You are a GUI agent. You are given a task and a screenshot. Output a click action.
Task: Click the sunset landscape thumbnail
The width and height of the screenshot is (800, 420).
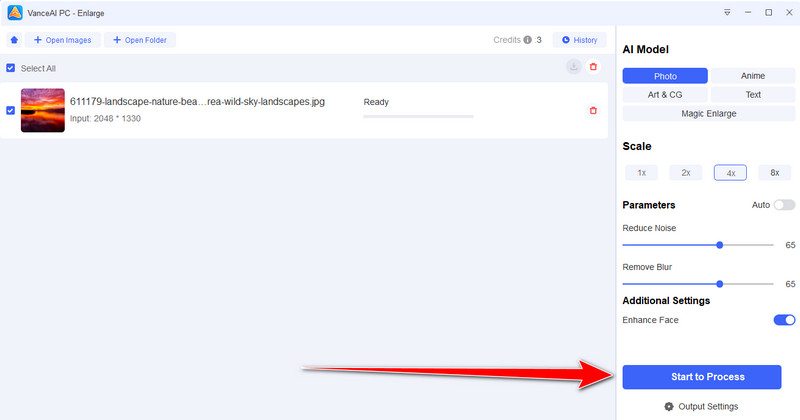coord(43,110)
